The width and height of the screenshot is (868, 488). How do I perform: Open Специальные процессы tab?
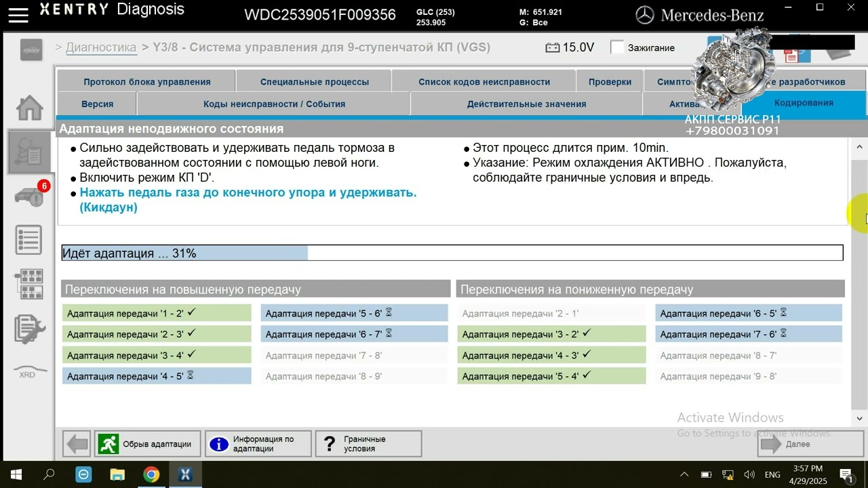(x=315, y=81)
